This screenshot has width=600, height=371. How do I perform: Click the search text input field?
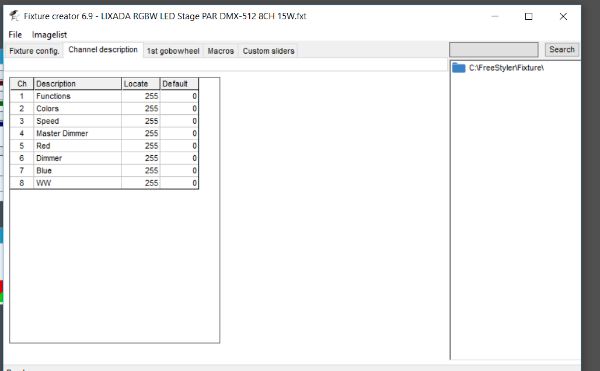(494, 50)
